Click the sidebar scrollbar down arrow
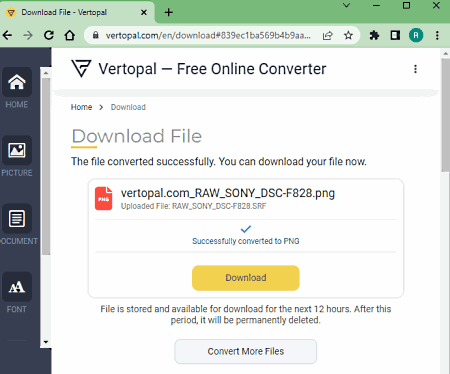450x374 pixels. pos(46,342)
